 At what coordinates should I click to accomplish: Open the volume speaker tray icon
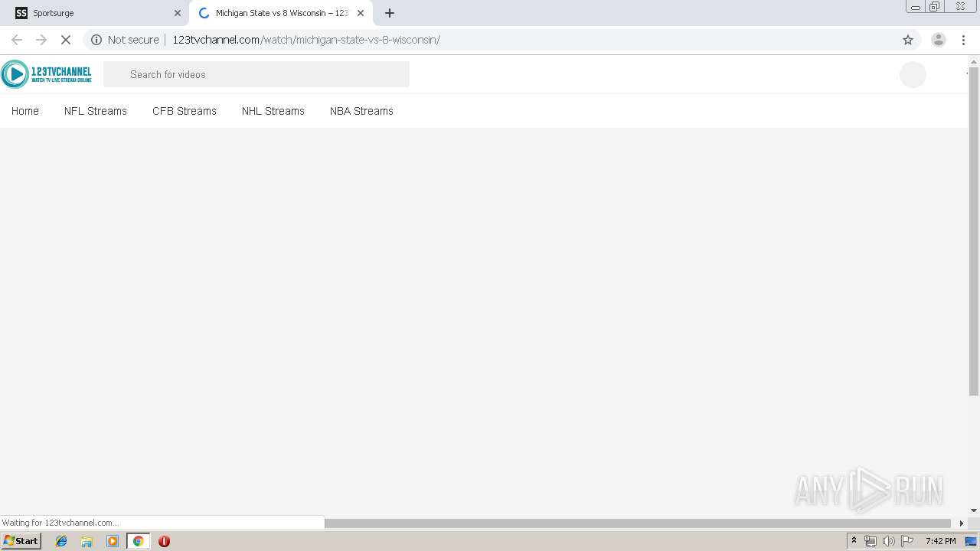click(888, 541)
